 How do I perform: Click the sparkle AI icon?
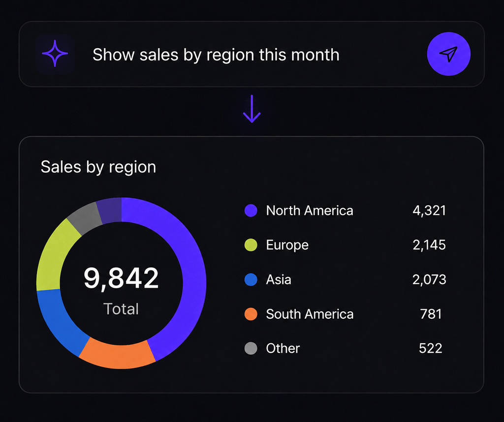(55, 53)
